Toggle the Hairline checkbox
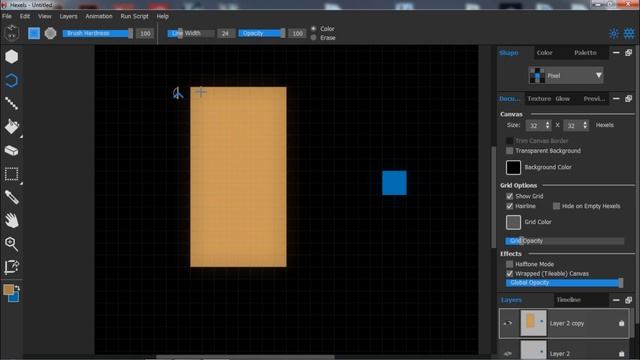640x360 pixels. 509,206
